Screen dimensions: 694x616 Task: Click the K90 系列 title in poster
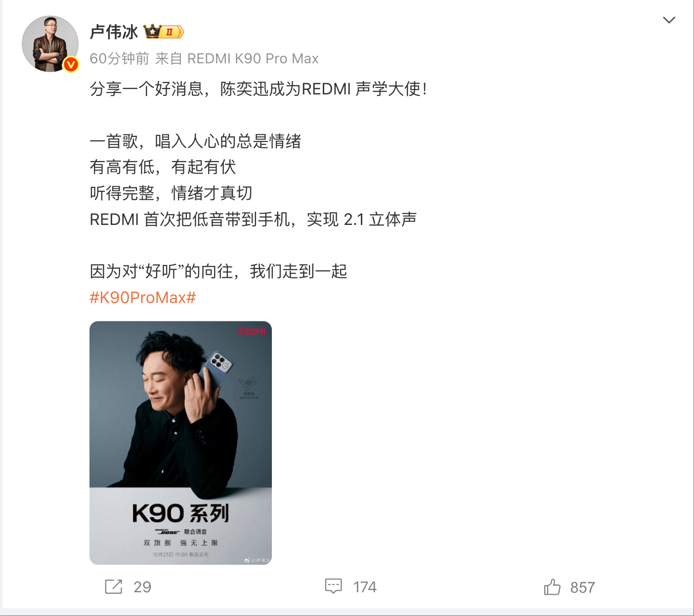(180, 513)
